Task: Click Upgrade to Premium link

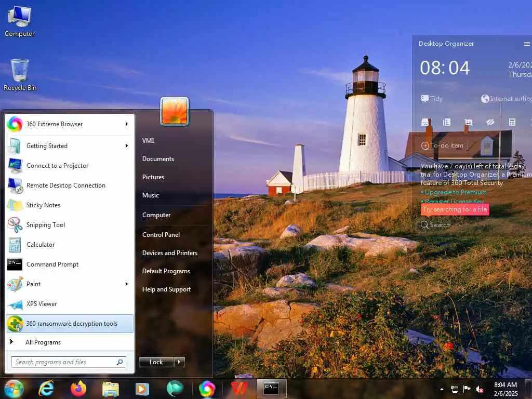Action: pyautogui.click(x=456, y=192)
